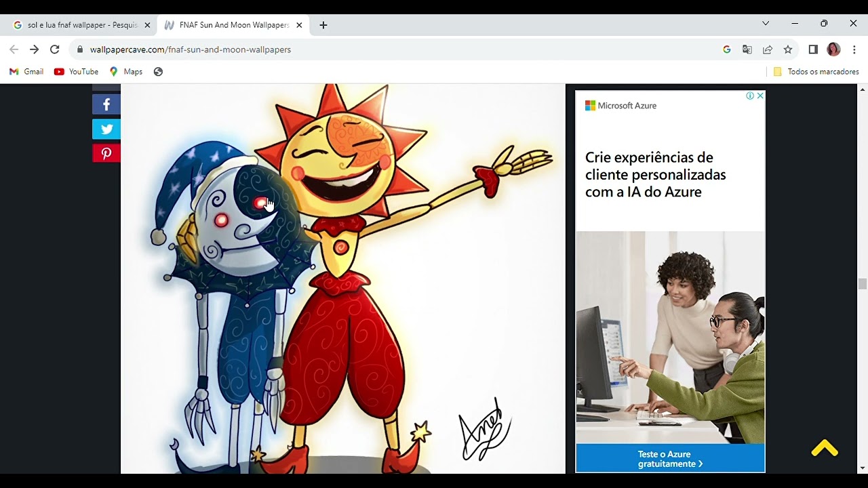Translate this page icon
Screen dimensions: 868x488
(x=747, y=49)
